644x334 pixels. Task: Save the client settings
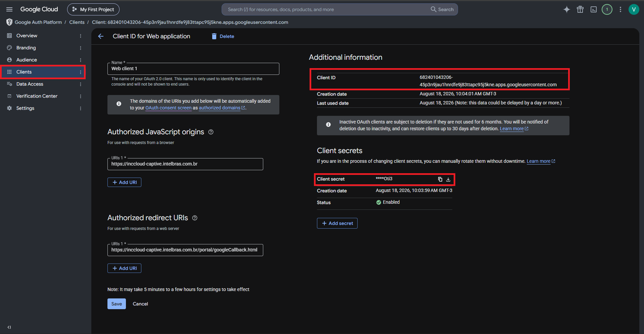(x=117, y=304)
